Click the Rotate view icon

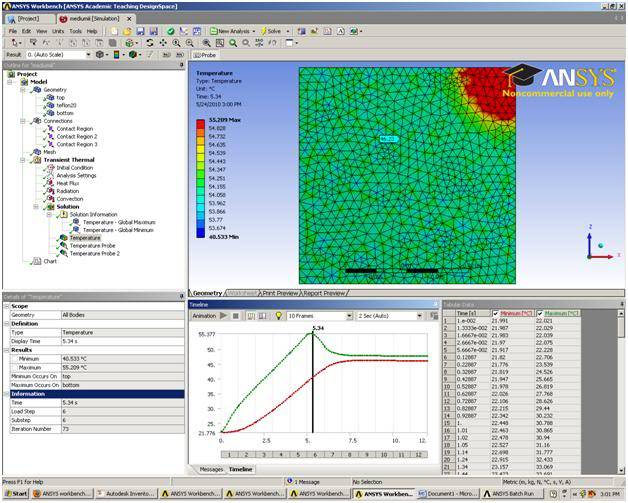pyautogui.click(x=150, y=43)
